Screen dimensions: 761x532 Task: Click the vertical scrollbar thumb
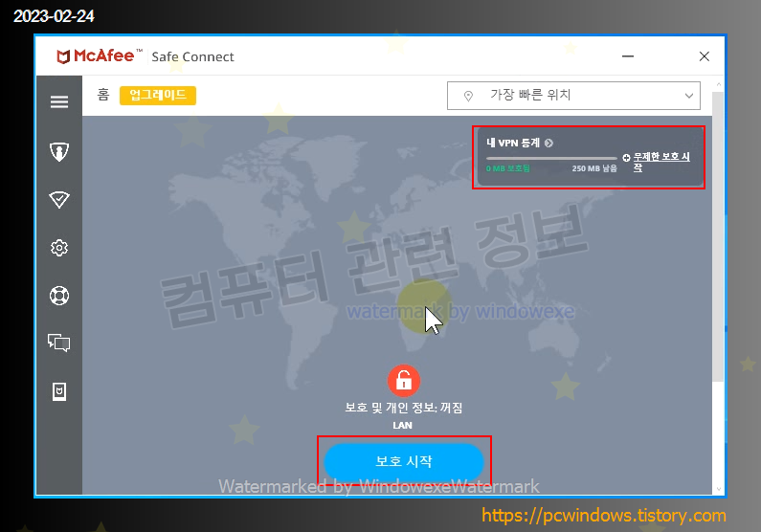718,236
